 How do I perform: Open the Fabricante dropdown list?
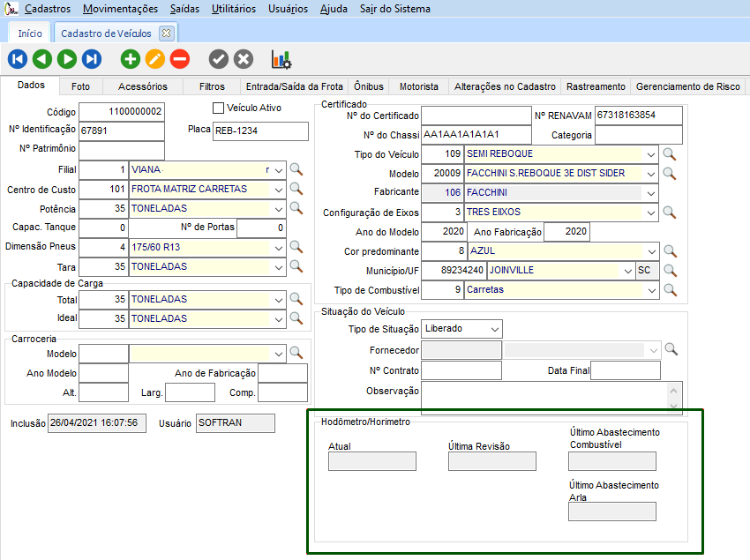click(651, 193)
